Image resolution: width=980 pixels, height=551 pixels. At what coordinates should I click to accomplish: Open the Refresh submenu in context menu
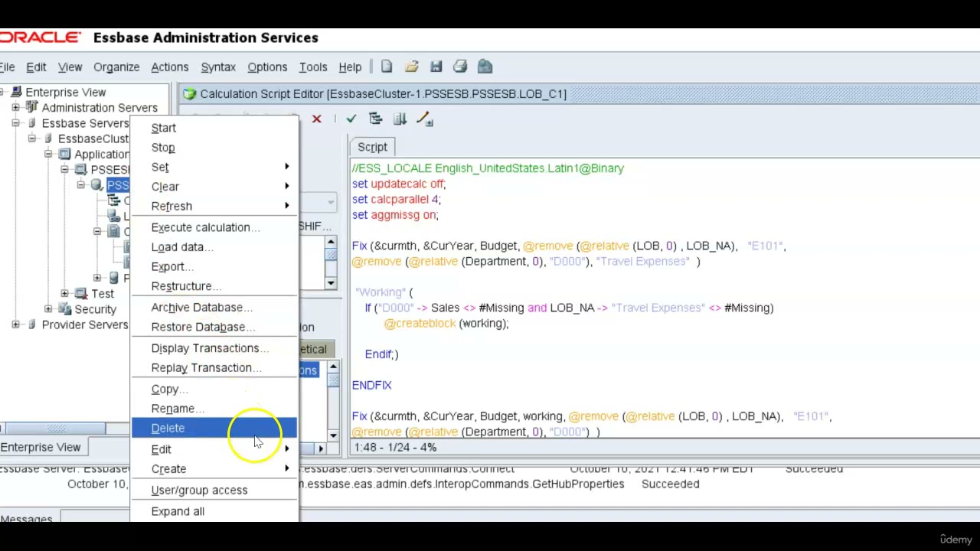[214, 206]
